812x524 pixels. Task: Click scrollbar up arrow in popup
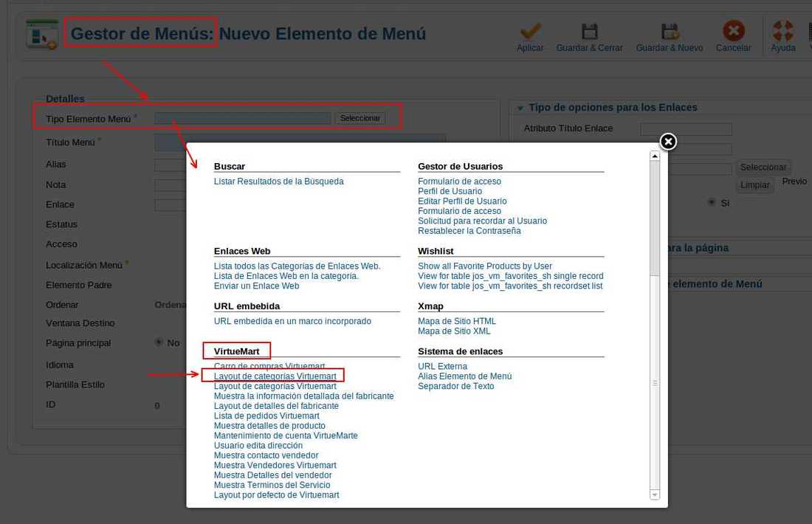click(x=655, y=156)
